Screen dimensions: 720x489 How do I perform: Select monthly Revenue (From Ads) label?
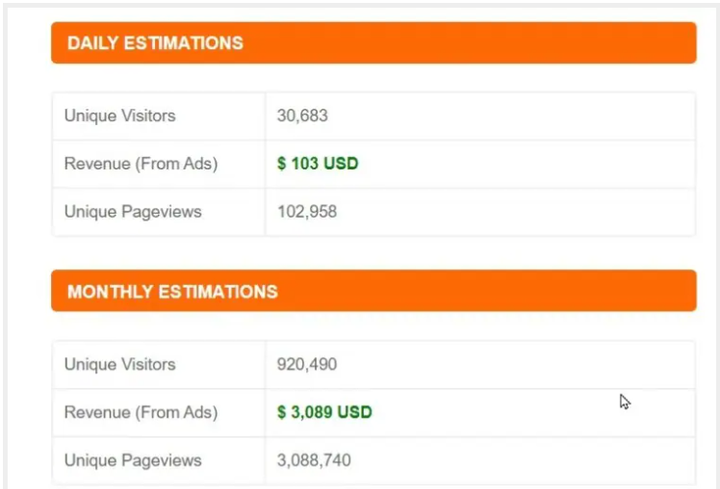[141, 413]
